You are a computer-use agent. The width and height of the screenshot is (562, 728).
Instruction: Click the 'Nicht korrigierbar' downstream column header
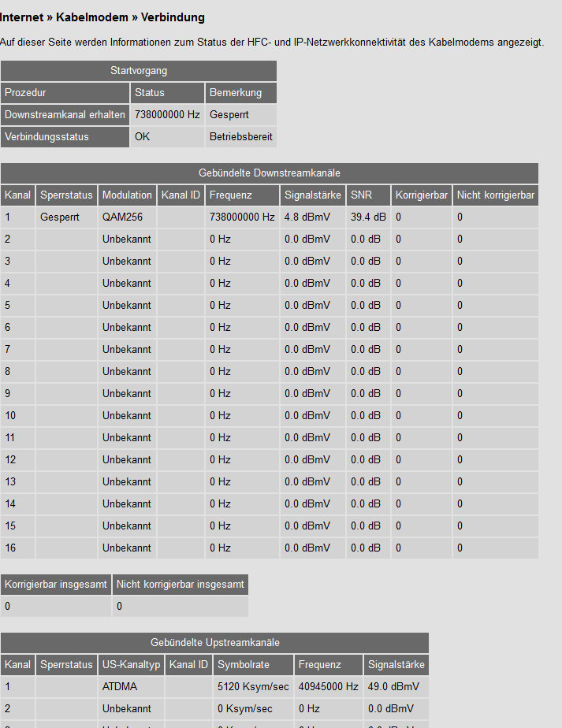coord(496,195)
